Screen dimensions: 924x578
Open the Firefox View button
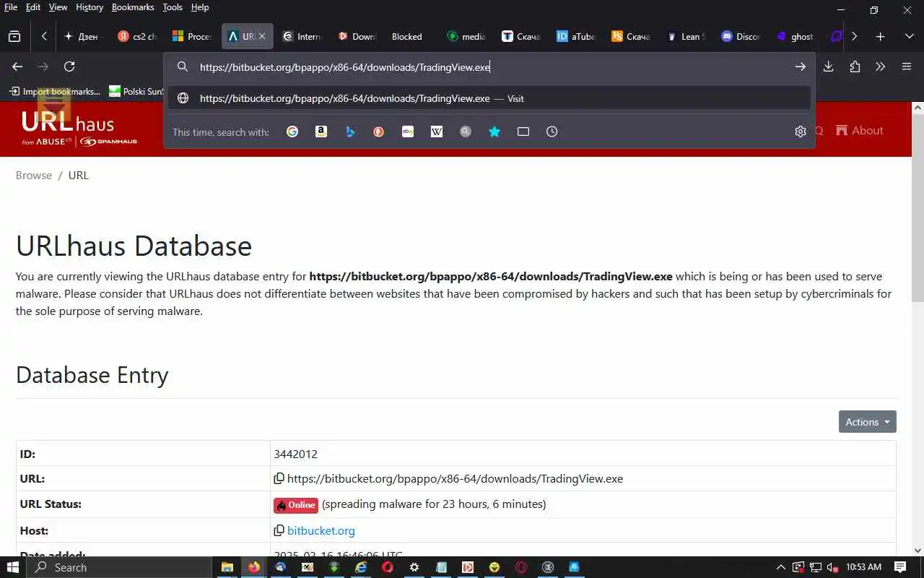coord(14,36)
